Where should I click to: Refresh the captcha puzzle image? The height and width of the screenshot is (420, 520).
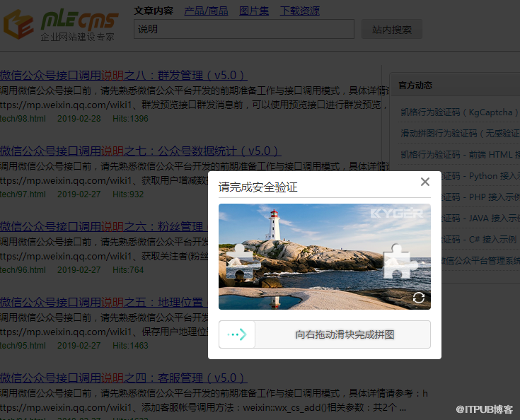pyautogui.click(x=418, y=298)
